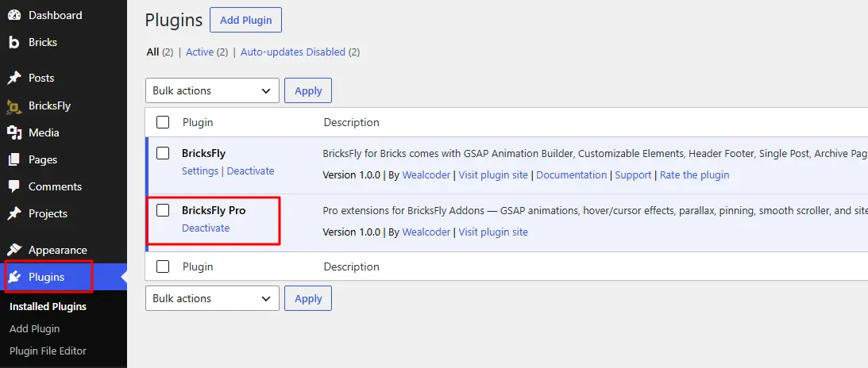Check the select-all checkbox in table footer

(163, 266)
